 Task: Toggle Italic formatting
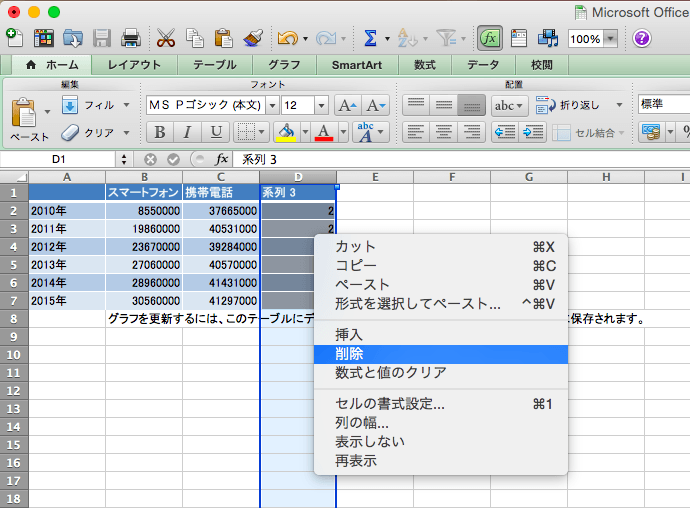(187, 132)
